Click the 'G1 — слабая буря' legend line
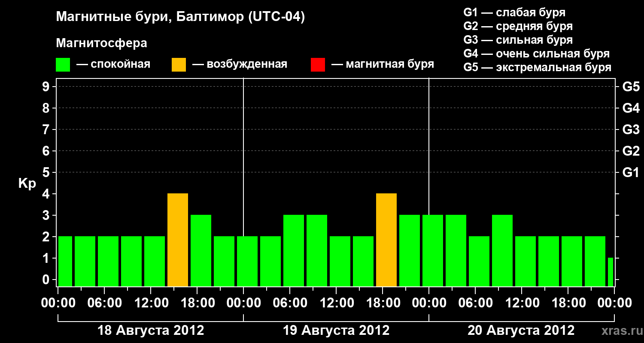The width and height of the screenshot is (644, 343). pos(514,12)
